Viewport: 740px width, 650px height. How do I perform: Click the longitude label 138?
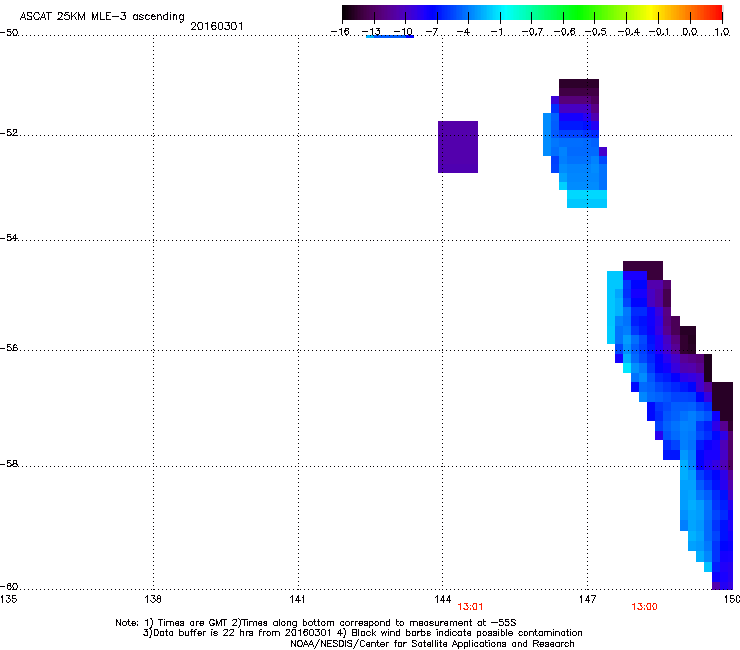(153, 599)
